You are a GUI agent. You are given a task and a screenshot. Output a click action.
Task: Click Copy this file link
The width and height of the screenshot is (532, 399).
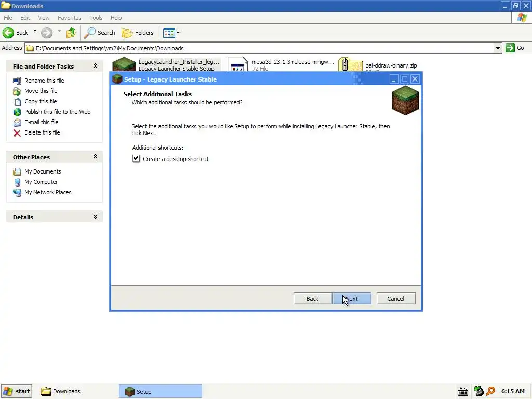41,101
